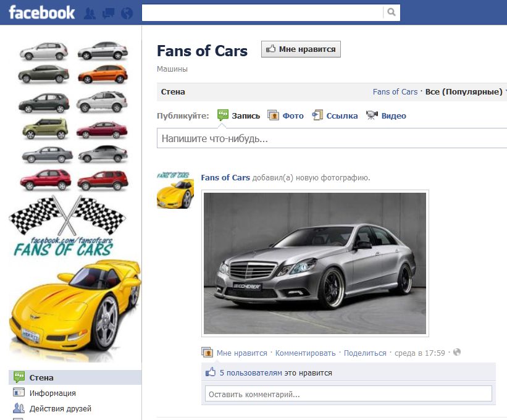Select the Видео post type
507x420 pixels.
click(x=393, y=115)
